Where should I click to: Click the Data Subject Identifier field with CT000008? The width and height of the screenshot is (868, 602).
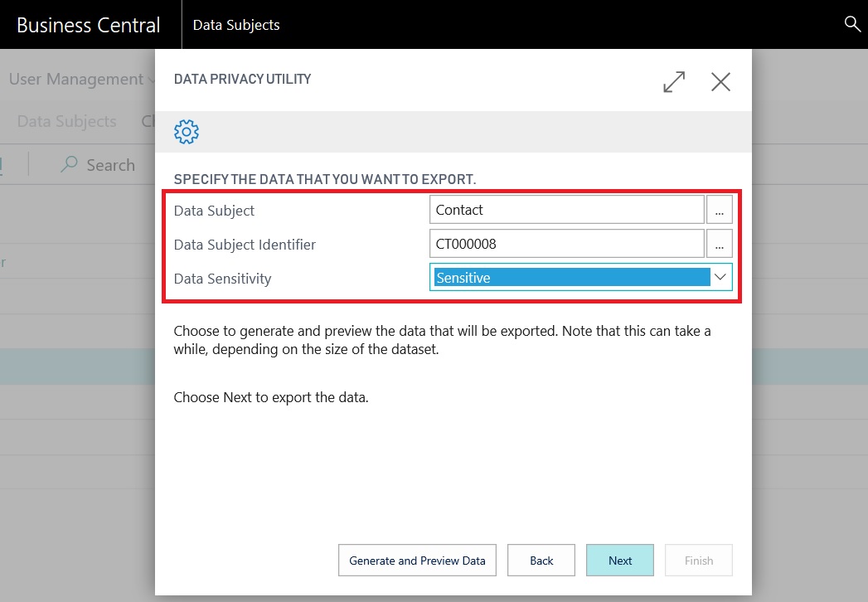click(x=567, y=245)
